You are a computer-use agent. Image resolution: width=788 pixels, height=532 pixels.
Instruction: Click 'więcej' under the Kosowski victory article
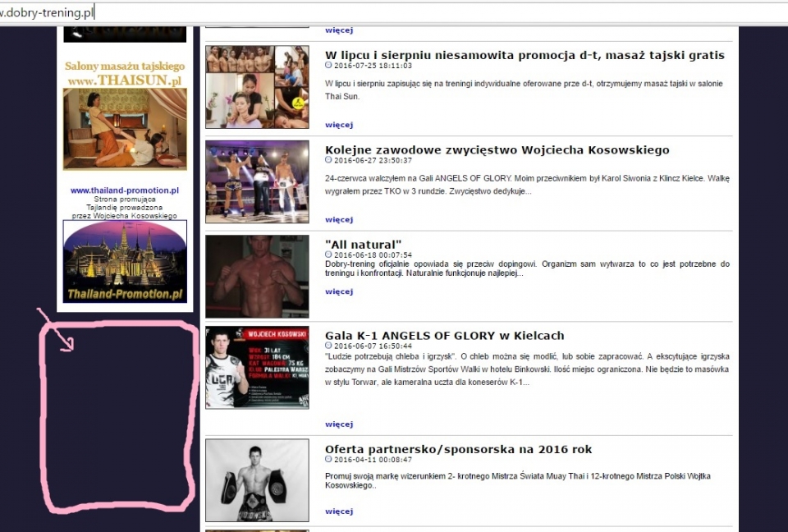pos(338,219)
